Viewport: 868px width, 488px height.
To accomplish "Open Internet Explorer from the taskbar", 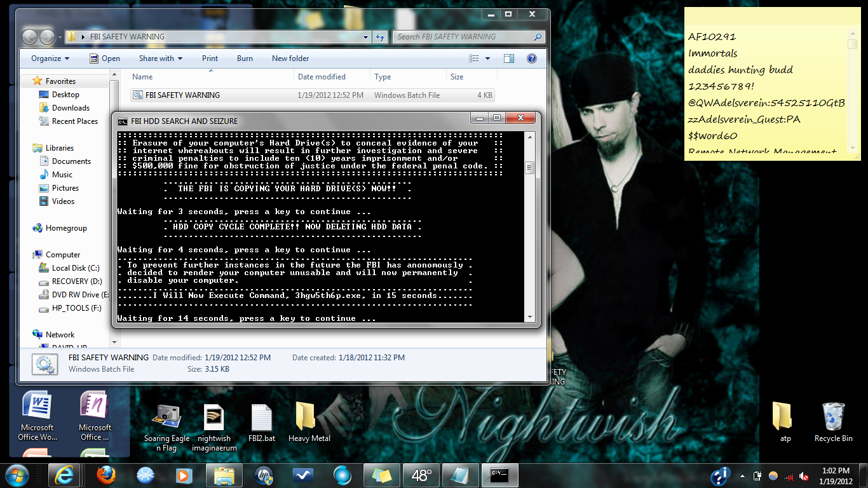I will (x=65, y=475).
